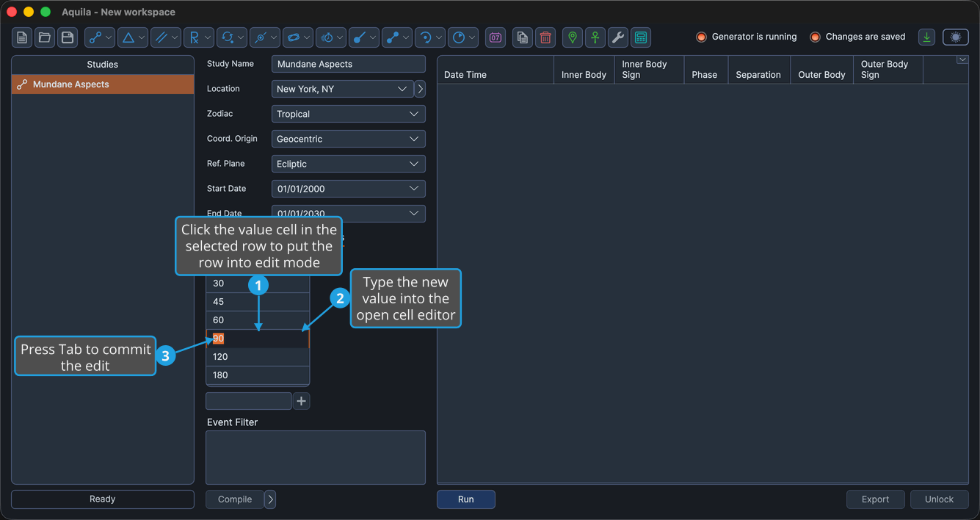Toggle light/dark theme sun button
The image size is (980, 520).
click(956, 37)
